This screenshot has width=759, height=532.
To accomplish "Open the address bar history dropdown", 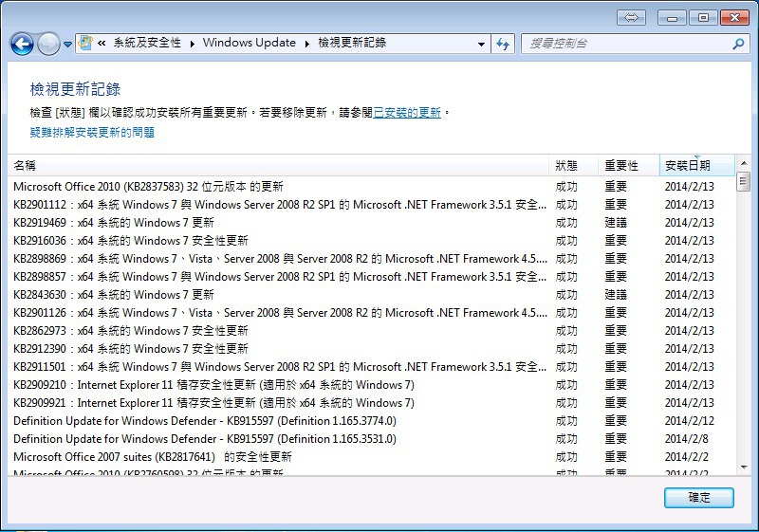I will click(x=481, y=44).
